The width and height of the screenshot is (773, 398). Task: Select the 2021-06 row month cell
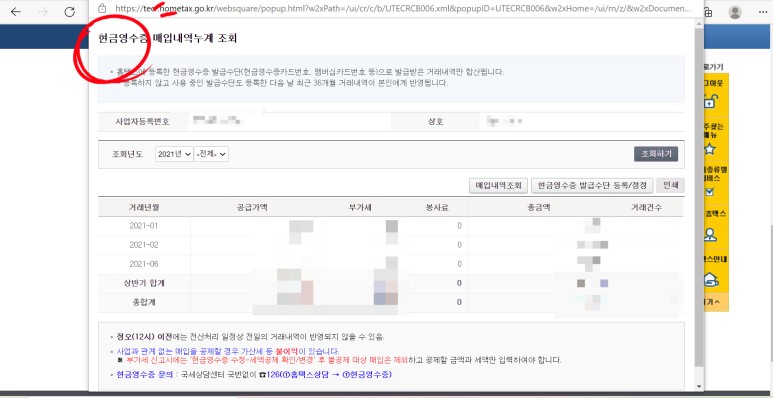click(144, 264)
